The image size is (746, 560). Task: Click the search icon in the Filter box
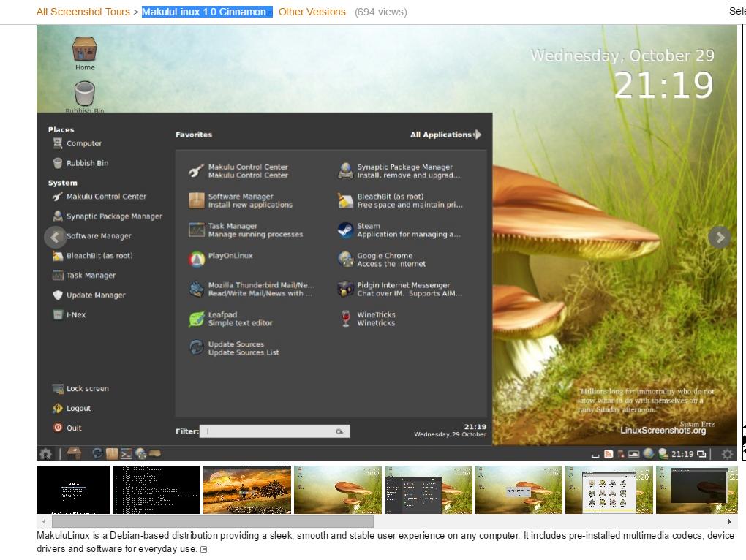point(339,431)
